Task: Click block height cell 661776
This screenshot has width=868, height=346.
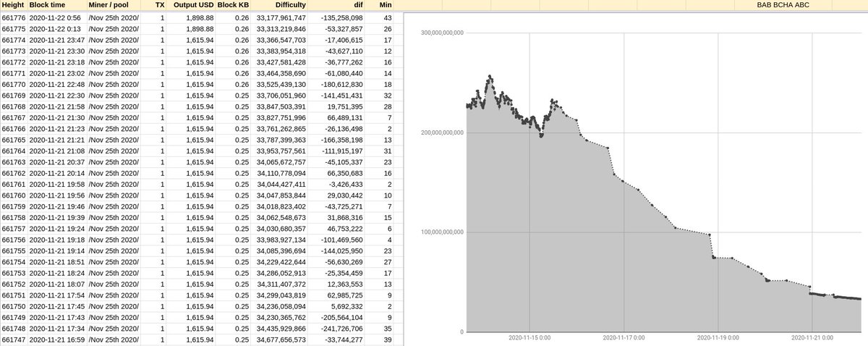Action: 14,17
